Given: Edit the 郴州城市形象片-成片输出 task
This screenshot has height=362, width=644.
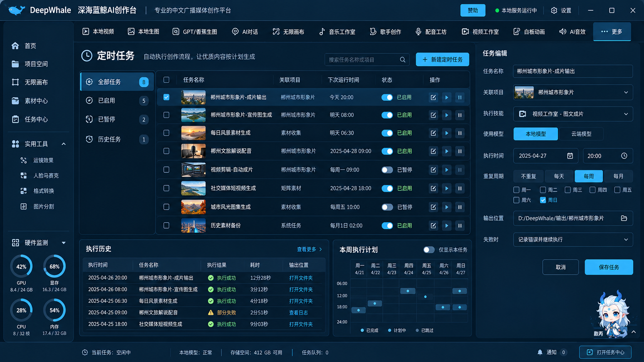Looking at the screenshot, I should coord(433,97).
